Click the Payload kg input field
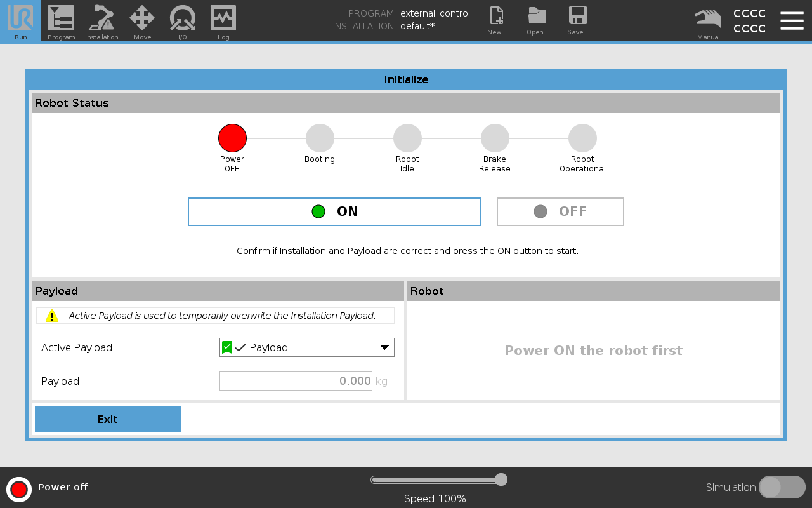The width and height of the screenshot is (812, 508). 296,381
